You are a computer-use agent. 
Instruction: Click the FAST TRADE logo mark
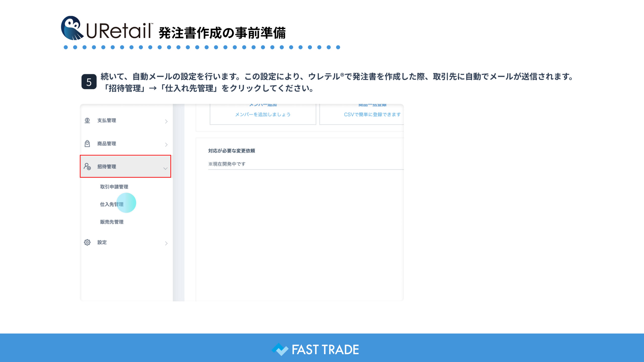click(280, 349)
